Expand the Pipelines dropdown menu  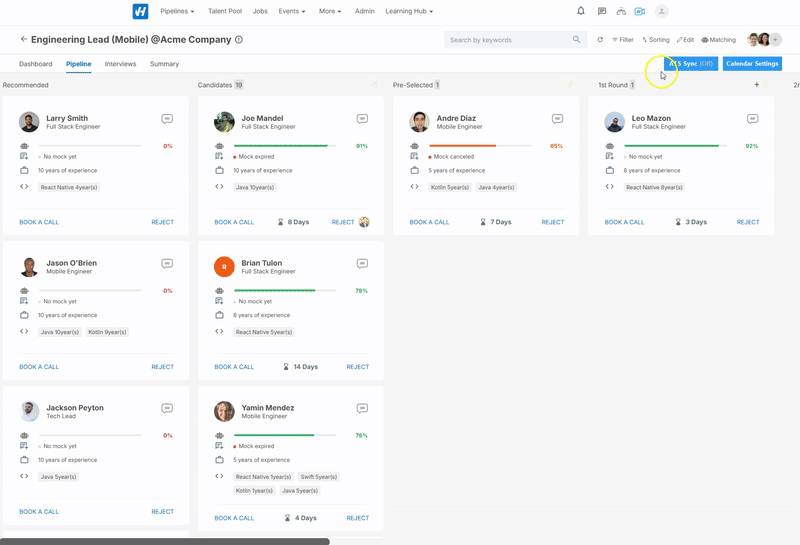coord(177,11)
